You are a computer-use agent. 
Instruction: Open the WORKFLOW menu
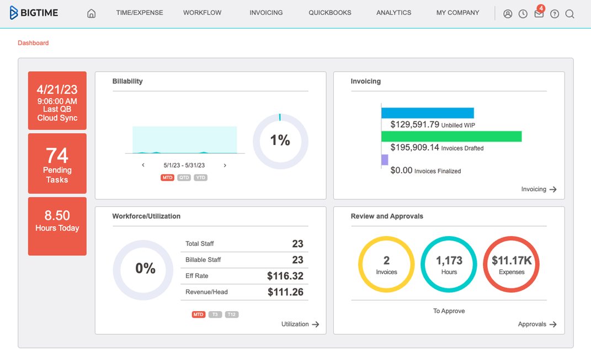click(x=203, y=13)
